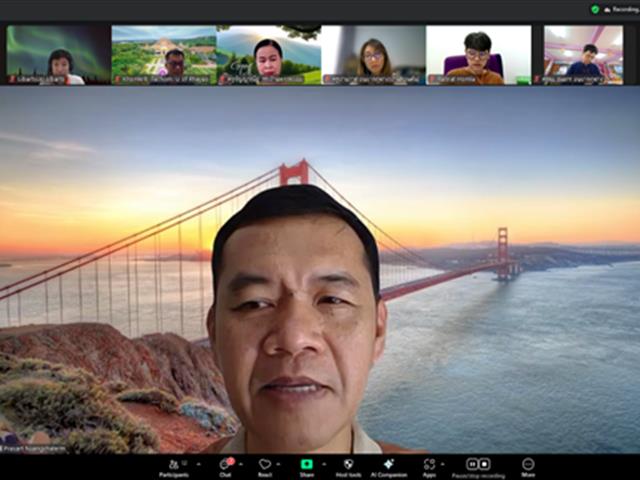The width and height of the screenshot is (640, 480).
Task: Click the green Share screen button
Action: tap(306, 466)
